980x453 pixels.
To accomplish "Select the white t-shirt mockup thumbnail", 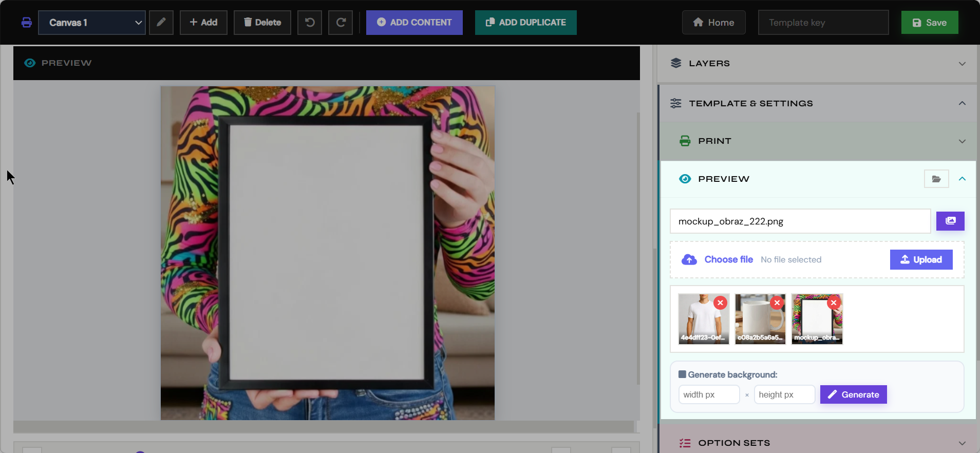I will [x=704, y=319].
